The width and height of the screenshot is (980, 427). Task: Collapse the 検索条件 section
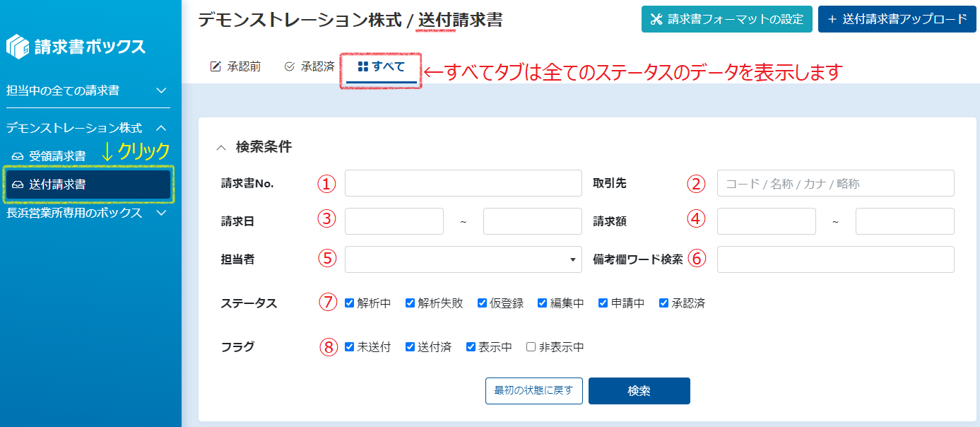pos(221,148)
